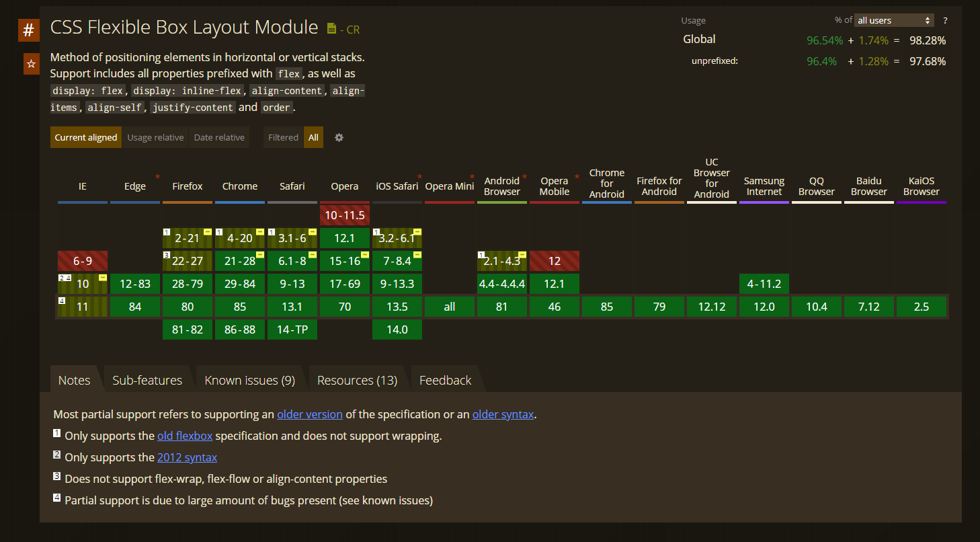Click the Edge column asterisk note
The image size is (980, 542).
click(157, 177)
